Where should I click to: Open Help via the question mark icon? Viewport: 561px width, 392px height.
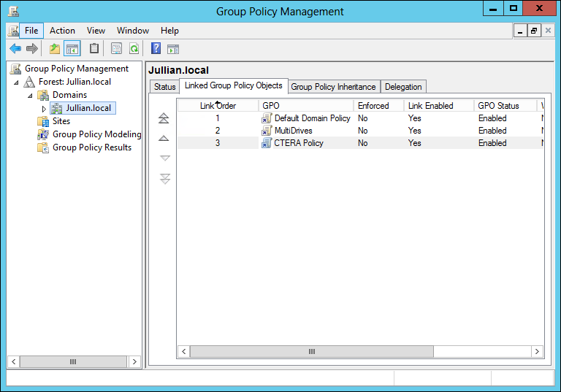coord(156,49)
